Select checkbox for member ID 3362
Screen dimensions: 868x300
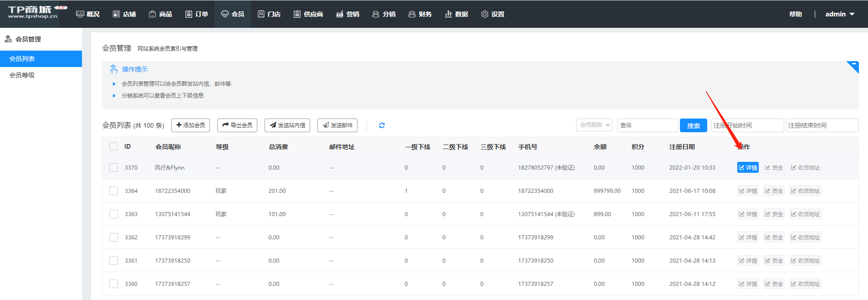coord(113,238)
